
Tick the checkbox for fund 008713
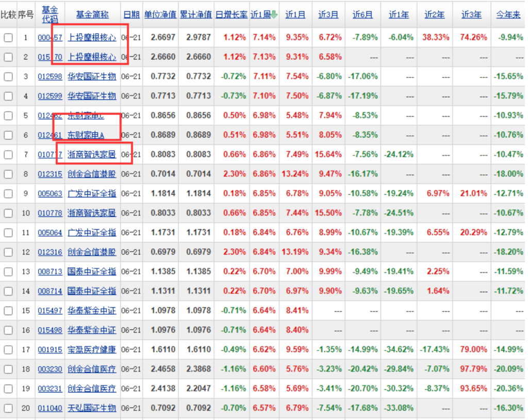[x=8, y=272]
